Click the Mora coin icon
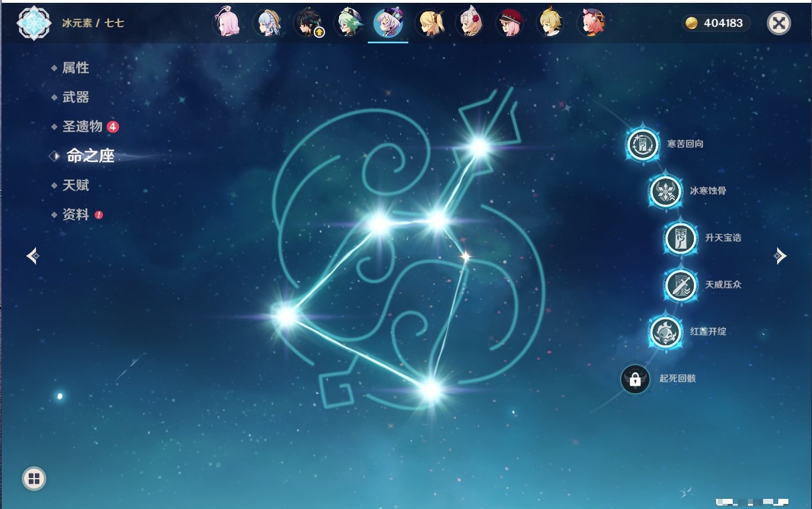Screen dimensions: 812x509 coord(692,23)
